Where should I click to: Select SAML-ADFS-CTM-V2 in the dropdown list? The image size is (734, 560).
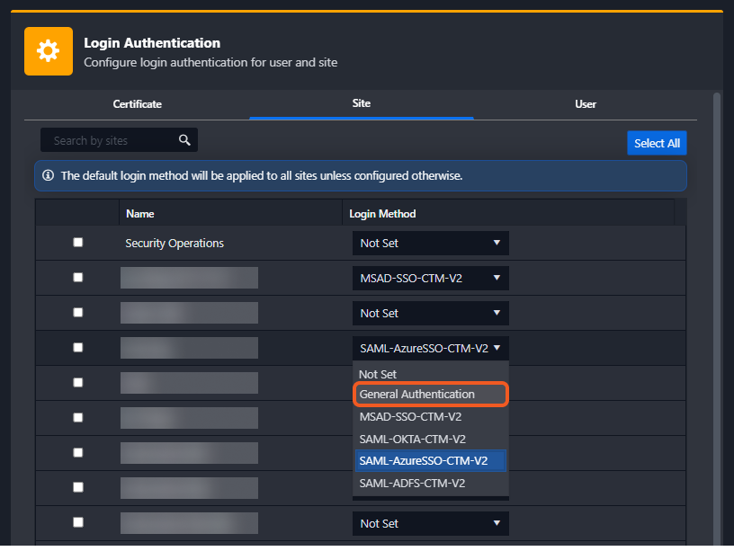coord(412,484)
